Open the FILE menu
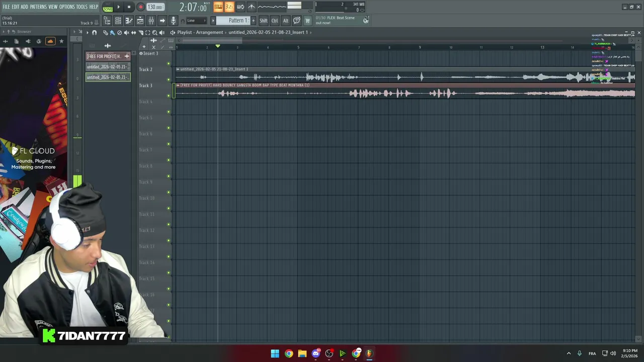The image size is (644, 362). (6, 7)
